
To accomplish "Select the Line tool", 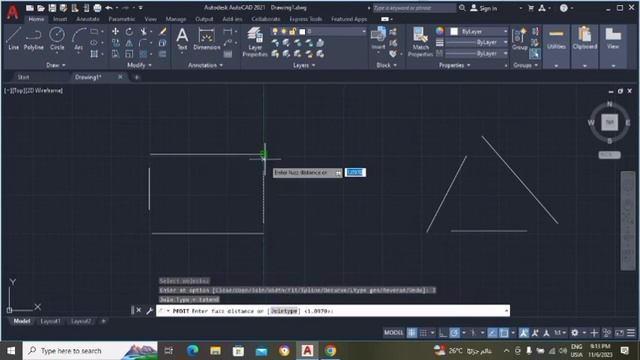I will click(13, 39).
